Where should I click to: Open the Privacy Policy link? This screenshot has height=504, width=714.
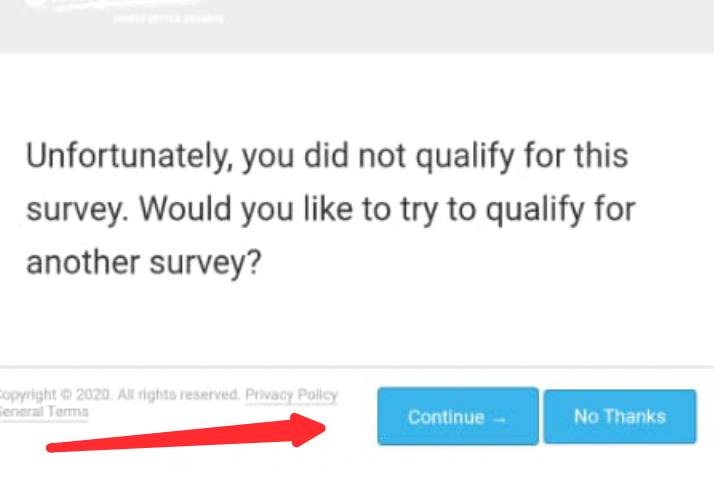(291, 395)
